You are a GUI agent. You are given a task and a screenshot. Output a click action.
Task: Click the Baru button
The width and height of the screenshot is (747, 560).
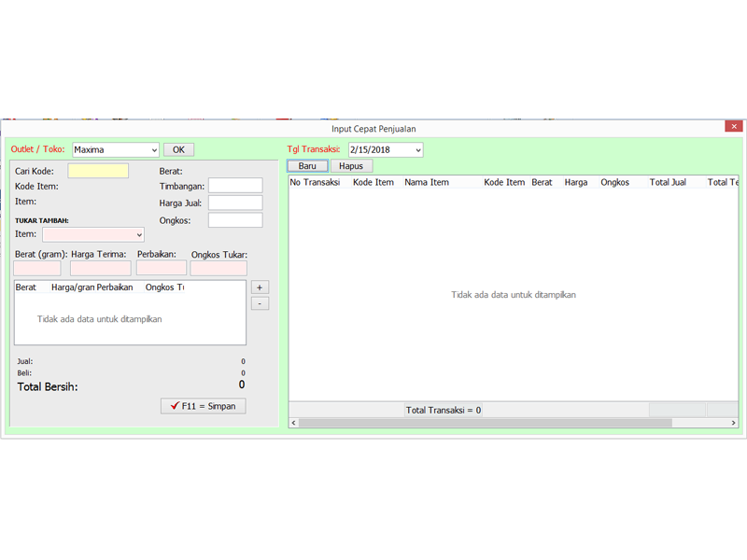307,166
